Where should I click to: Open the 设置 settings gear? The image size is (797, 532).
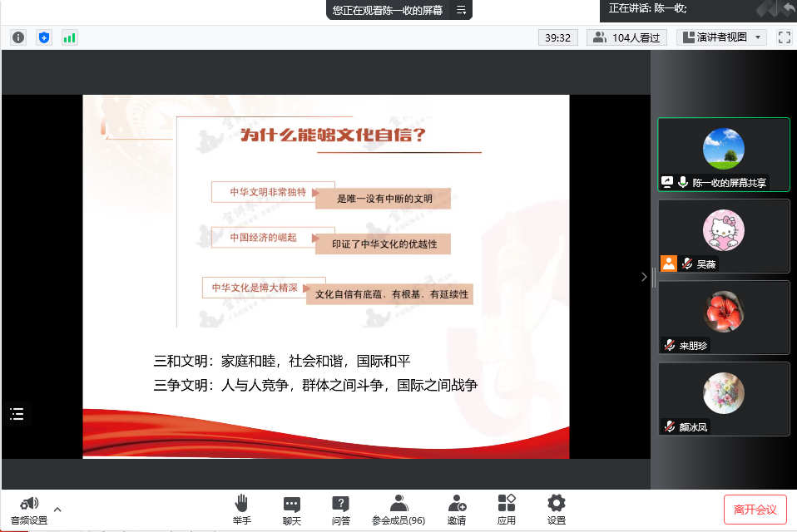[557, 509]
